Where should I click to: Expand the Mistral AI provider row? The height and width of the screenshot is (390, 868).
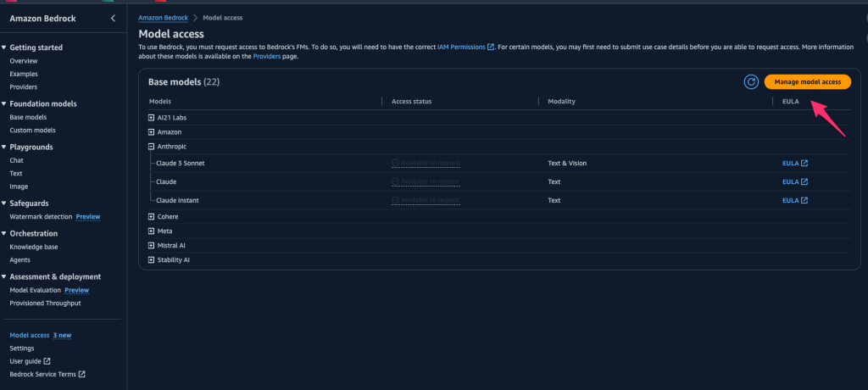pos(151,245)
